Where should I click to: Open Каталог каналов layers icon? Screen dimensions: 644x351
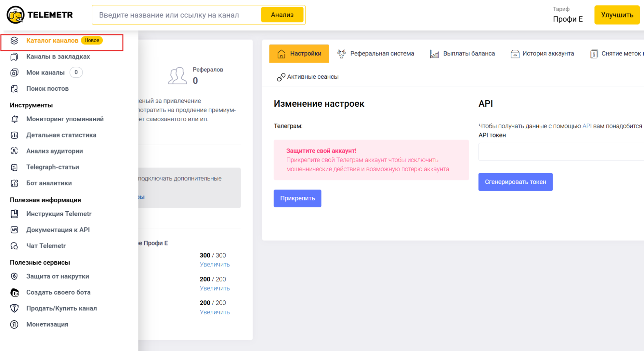[14, 41]
